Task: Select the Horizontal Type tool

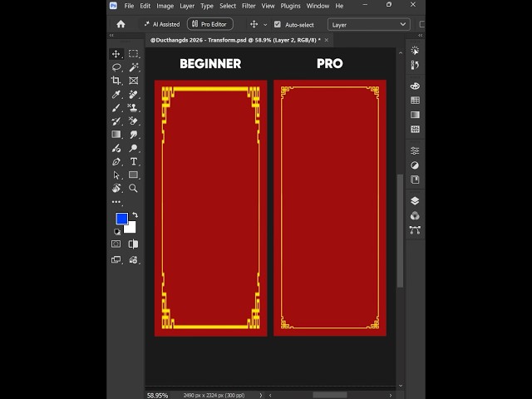Action: (134, 161)
